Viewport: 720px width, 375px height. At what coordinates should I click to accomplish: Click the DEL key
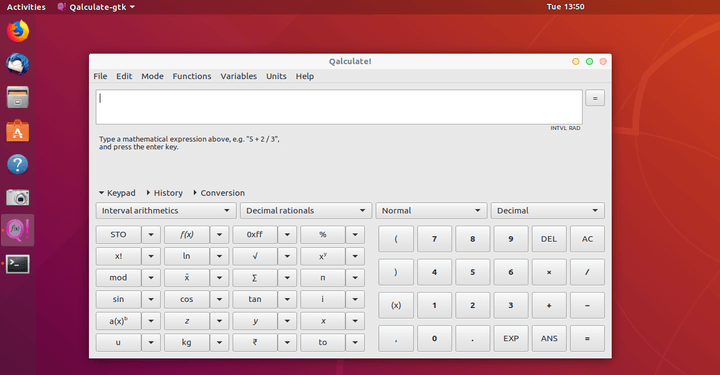click(549, 239)
